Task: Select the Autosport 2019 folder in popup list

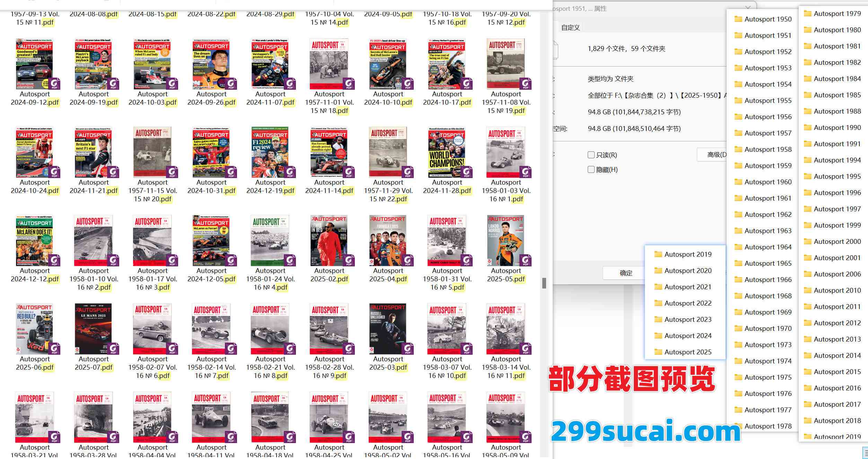Action: pos(687,254)
